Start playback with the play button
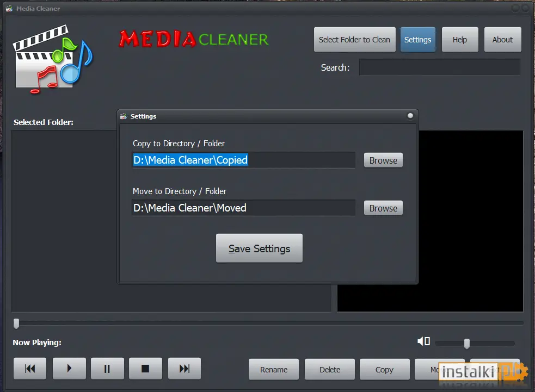This screenshot has height=392, width=535. click(69, 369)
